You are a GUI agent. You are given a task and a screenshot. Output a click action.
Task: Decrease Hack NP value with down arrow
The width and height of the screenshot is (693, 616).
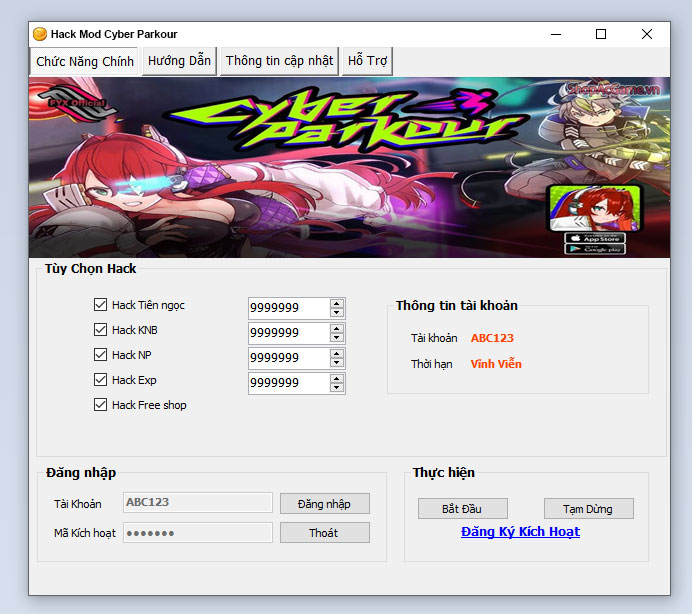337,363
